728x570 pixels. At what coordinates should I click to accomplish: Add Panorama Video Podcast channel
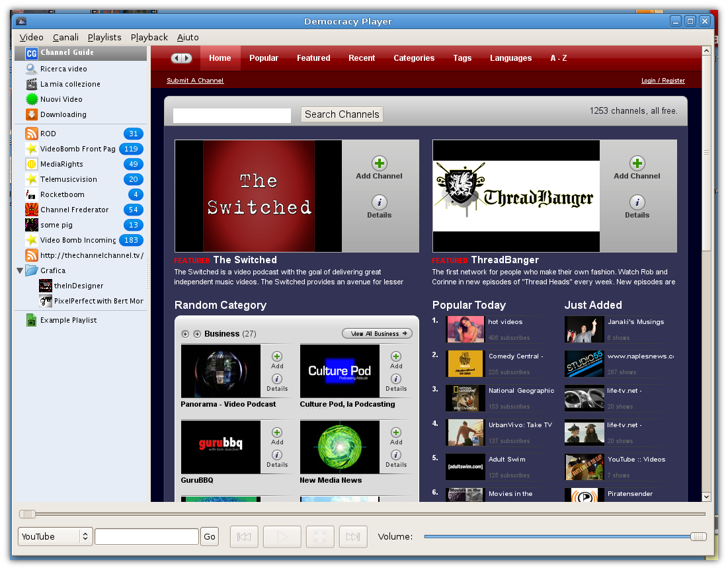click(x=277, y=356)
